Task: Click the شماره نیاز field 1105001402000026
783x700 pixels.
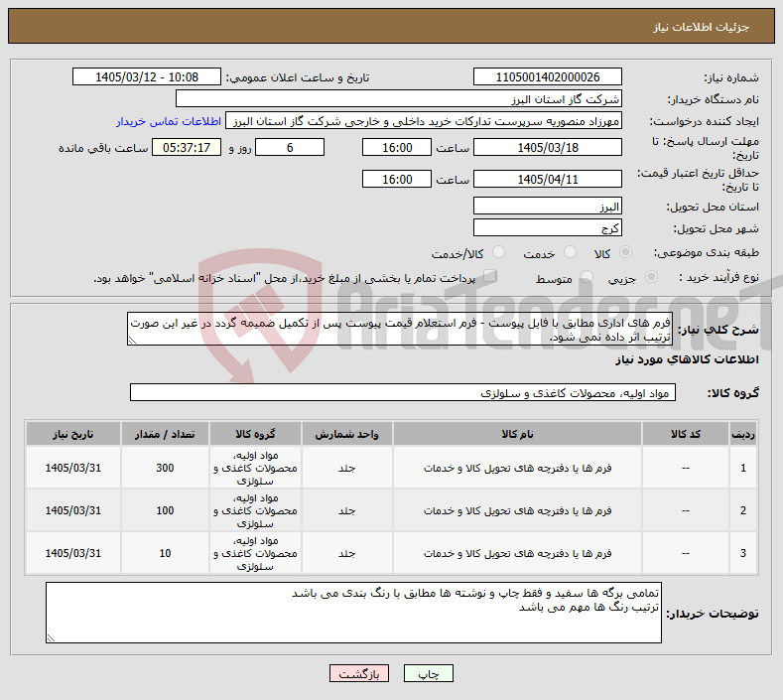Action: tap(547, 76)
